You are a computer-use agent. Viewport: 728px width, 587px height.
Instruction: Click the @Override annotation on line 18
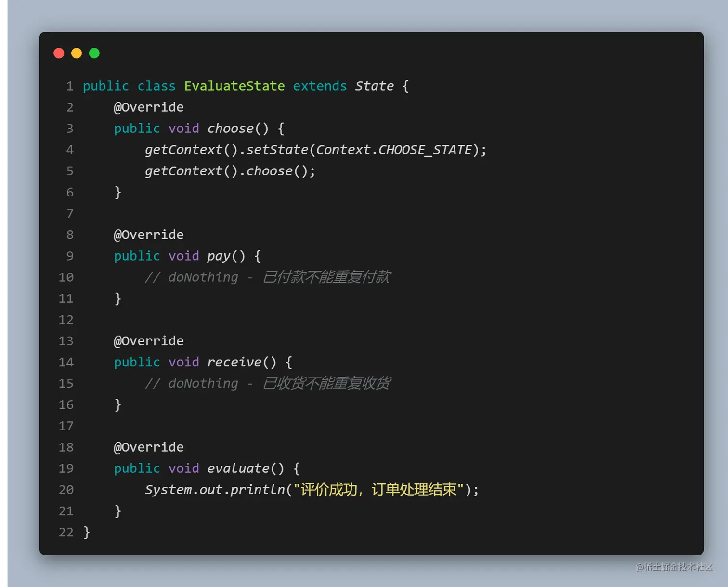click(x=149, y=447)
